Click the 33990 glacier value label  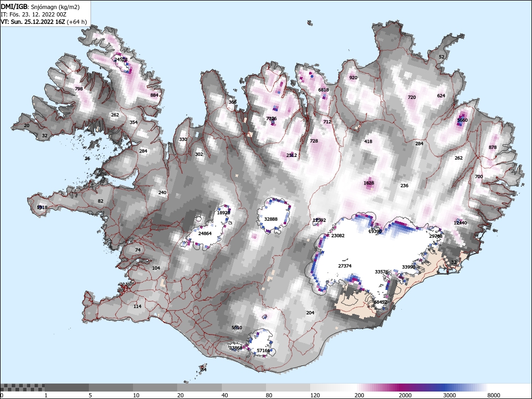pos(409,267)
